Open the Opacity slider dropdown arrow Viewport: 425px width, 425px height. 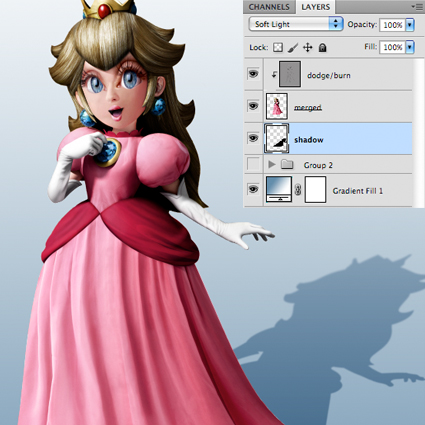(x=410, y=25)
